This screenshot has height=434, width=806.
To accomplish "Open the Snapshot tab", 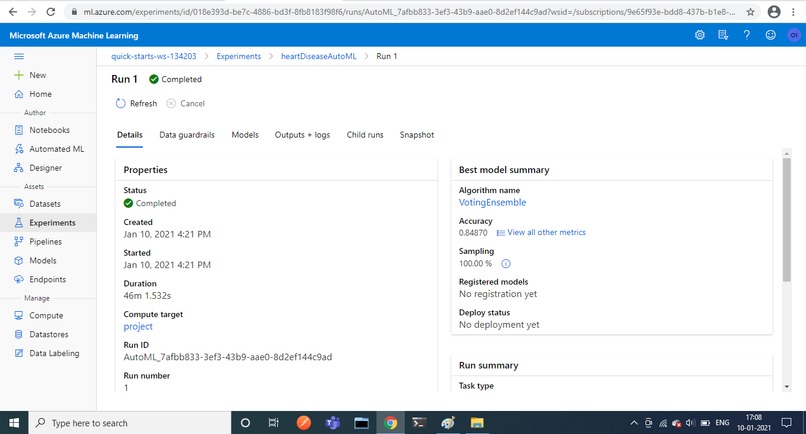I will point(417,135).
